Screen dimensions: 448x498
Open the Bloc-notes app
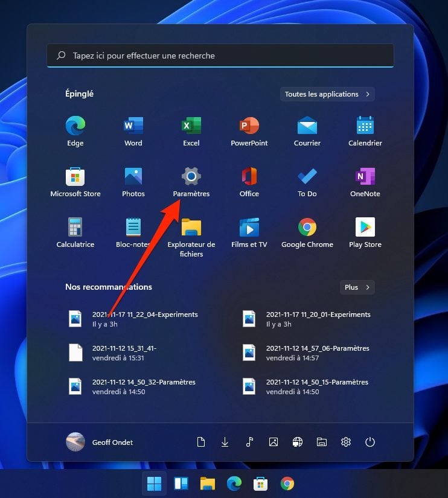coord(133,233)
